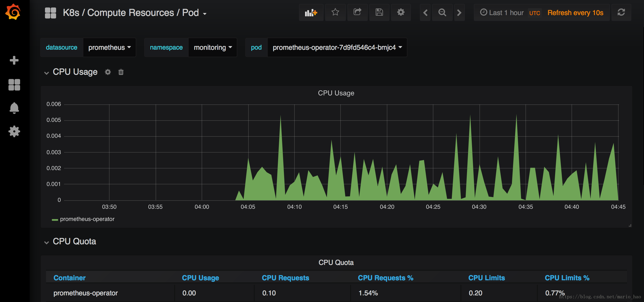Delete the CPU Usage row via trash icon
The width and height of the screenshot is (644, 302).
coord(121,72)
